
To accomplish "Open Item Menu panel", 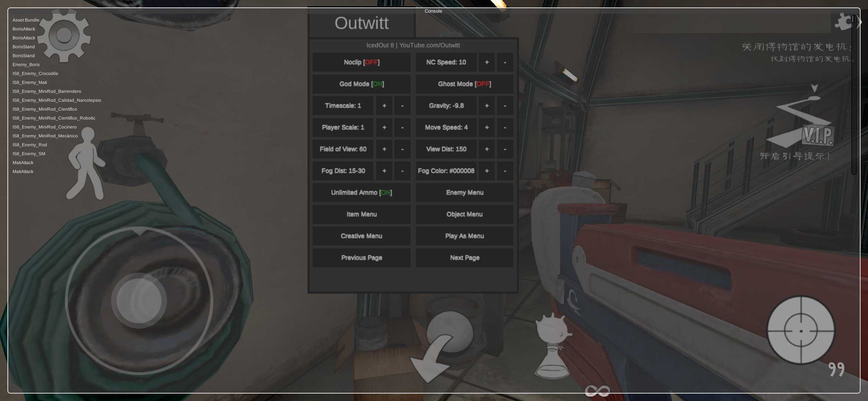I will pos(361,214).
